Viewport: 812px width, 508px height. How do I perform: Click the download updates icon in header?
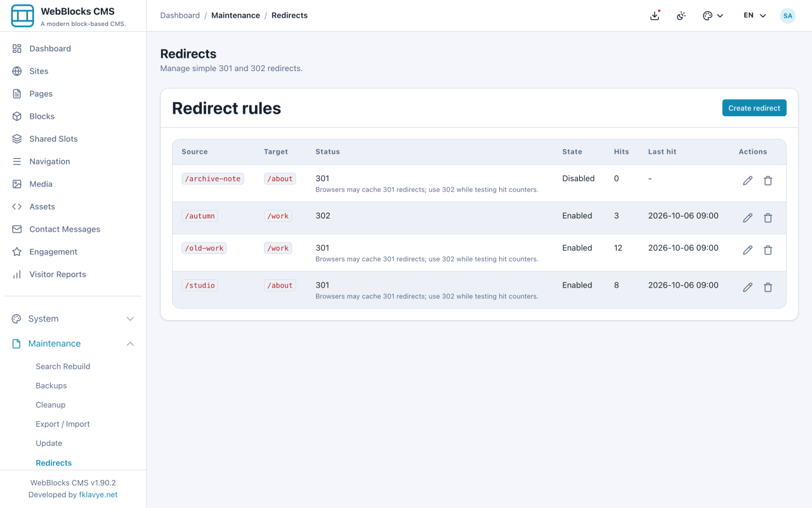tap(655, 15)
